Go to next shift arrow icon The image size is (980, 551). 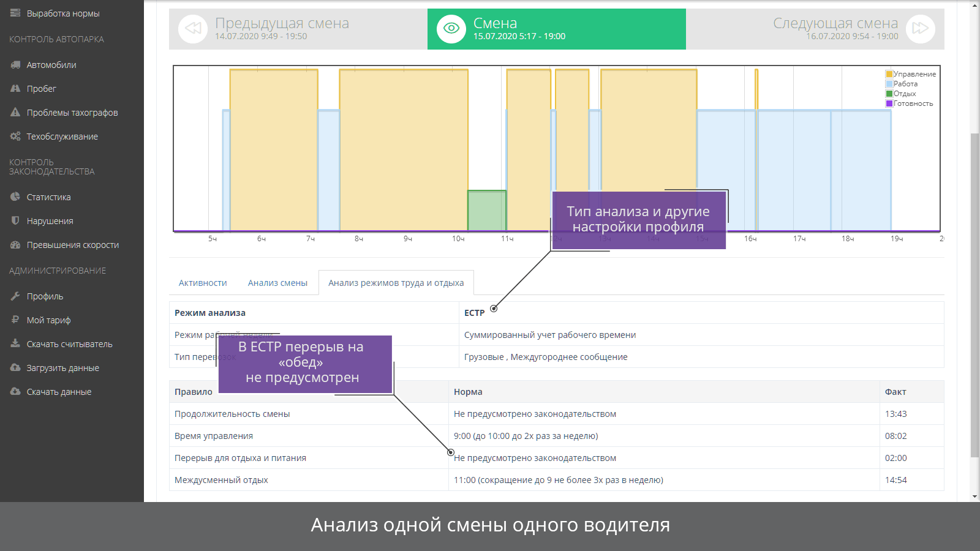921,28
